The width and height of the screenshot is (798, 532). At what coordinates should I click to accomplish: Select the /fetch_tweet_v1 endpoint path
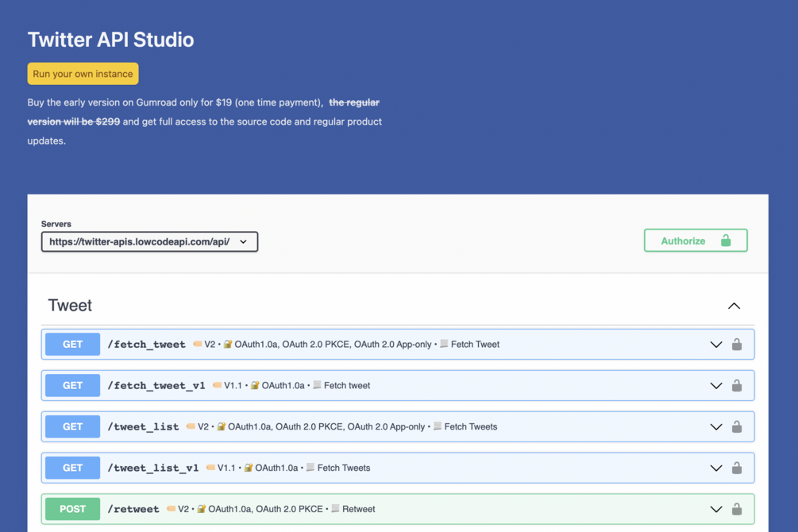coord(156,386)
